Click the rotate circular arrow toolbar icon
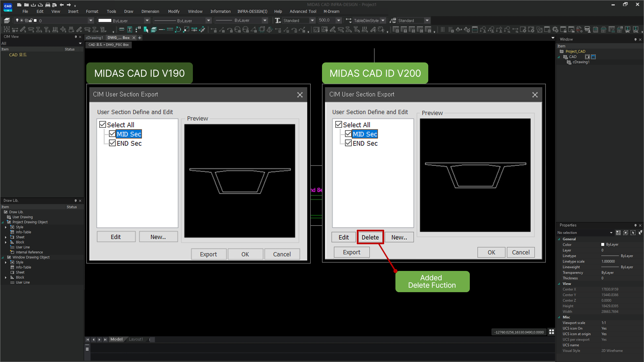Screen dimensions: 644x362 tap(178, 30)
